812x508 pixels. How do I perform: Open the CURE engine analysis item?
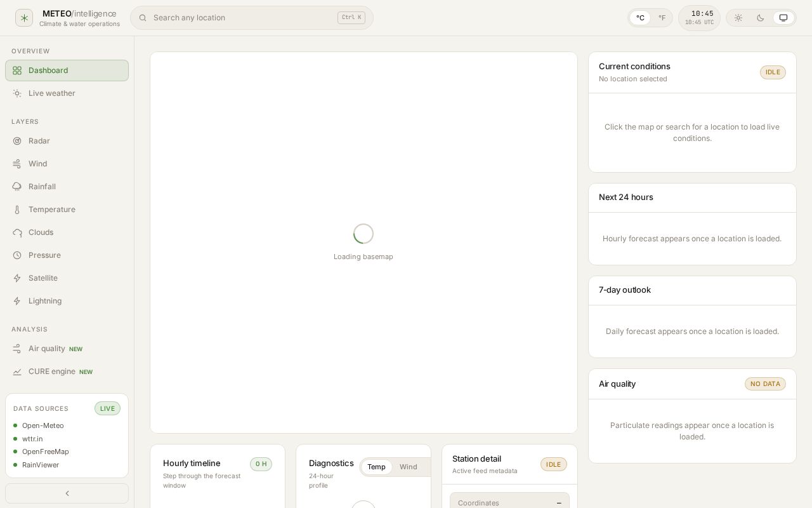67,371
